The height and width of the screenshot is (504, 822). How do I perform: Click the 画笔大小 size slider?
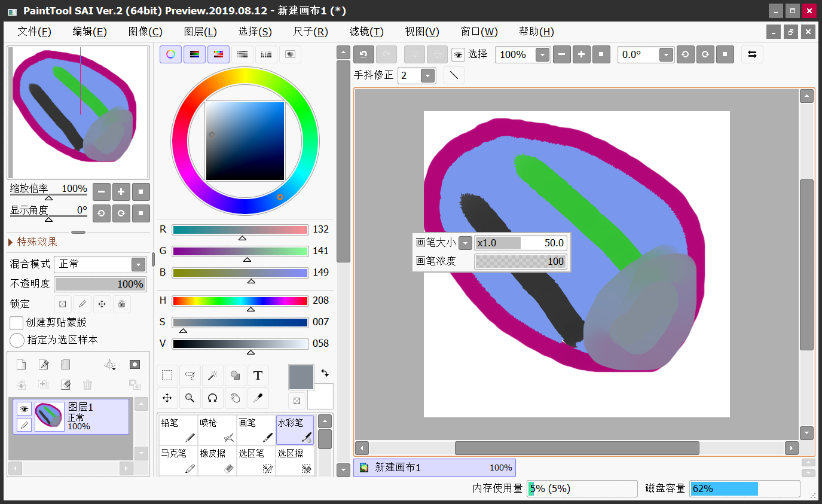pyautogui.click(x=520, y=243)
